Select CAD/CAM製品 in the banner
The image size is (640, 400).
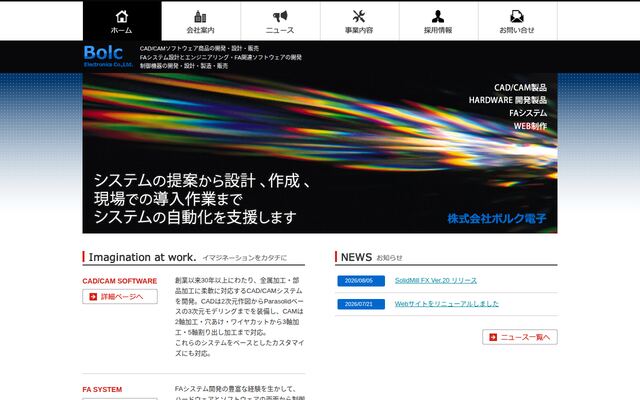520,87
